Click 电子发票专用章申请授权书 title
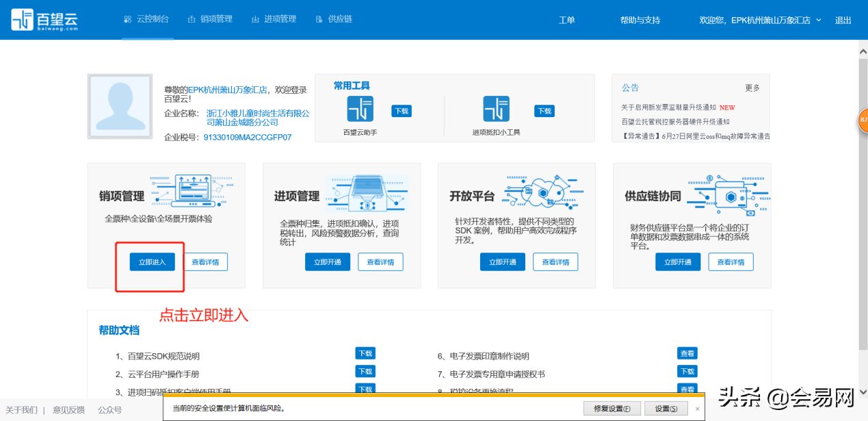This screenshot has width=868, height=421. [x=497, y=374]
